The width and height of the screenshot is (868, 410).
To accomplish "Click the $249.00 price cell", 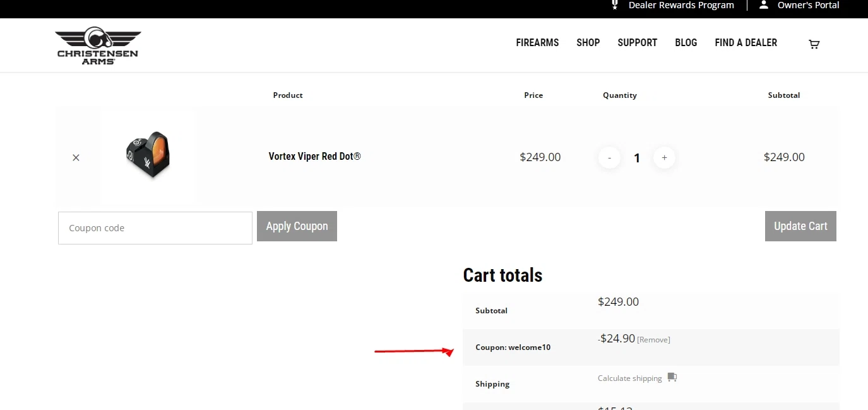I will tap(540, 157).
